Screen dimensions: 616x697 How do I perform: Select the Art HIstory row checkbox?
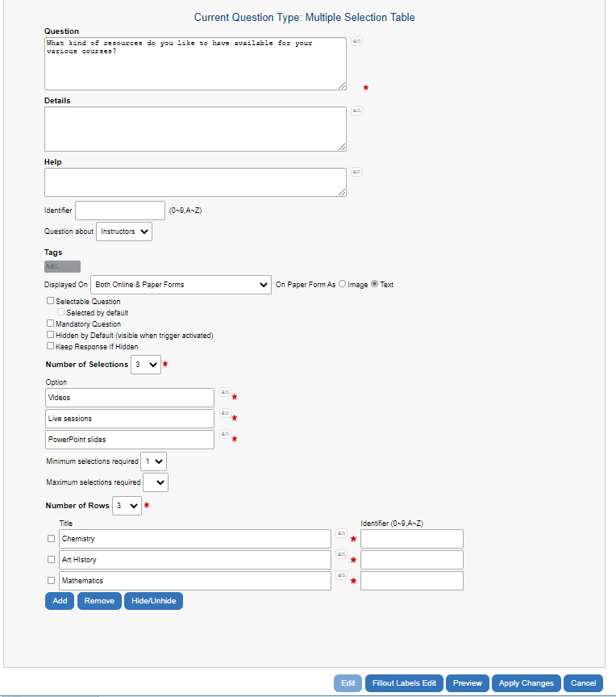tap(51, 560)
